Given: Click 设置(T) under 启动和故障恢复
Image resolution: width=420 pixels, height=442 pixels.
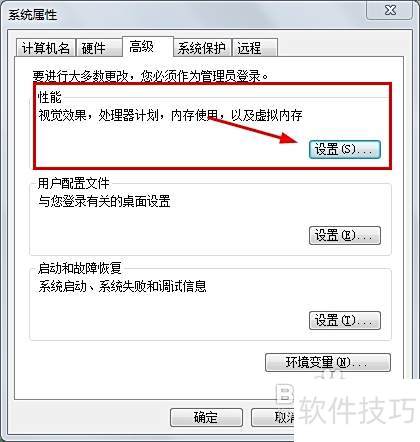Looking at the screenshot, I should click(x=345, y=321).
